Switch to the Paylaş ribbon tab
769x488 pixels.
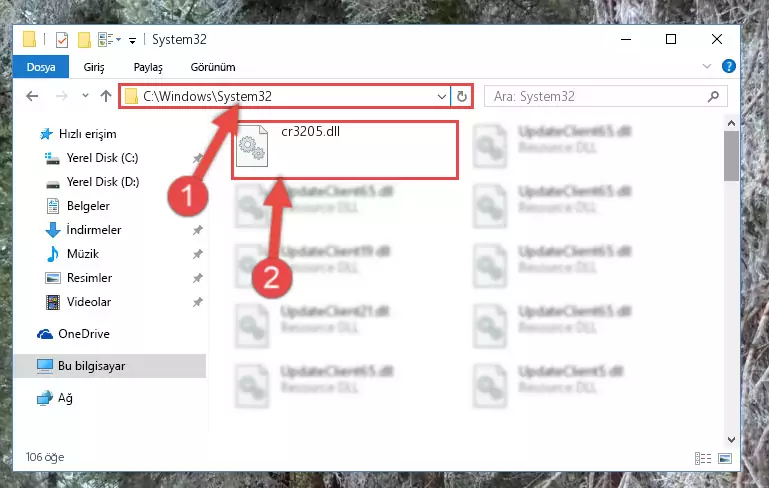(148, 67)
